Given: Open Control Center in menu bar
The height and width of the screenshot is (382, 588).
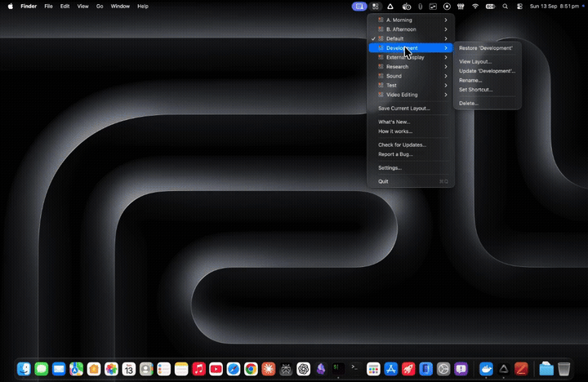Looking at the screenshot, I should pyautogui.click(x=519, y=7).
